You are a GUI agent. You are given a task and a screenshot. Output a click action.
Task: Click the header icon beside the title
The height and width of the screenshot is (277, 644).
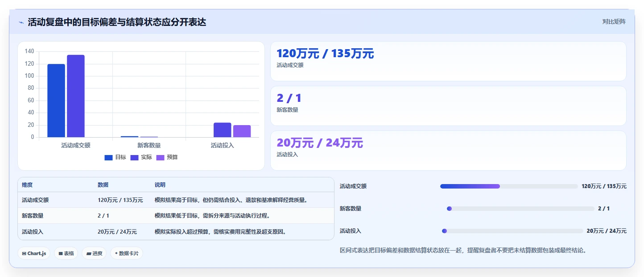[21, 22]
